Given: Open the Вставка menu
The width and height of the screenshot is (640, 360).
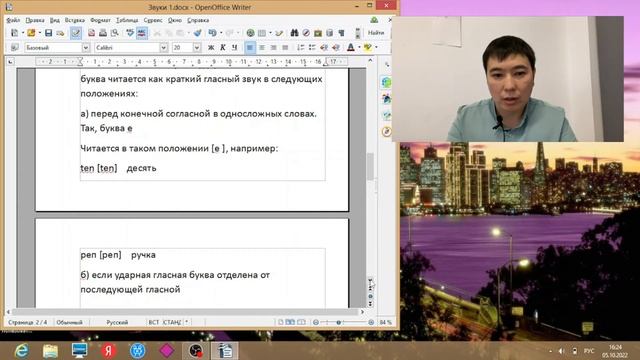Looking at the screenshot, I should click(75, 20).
